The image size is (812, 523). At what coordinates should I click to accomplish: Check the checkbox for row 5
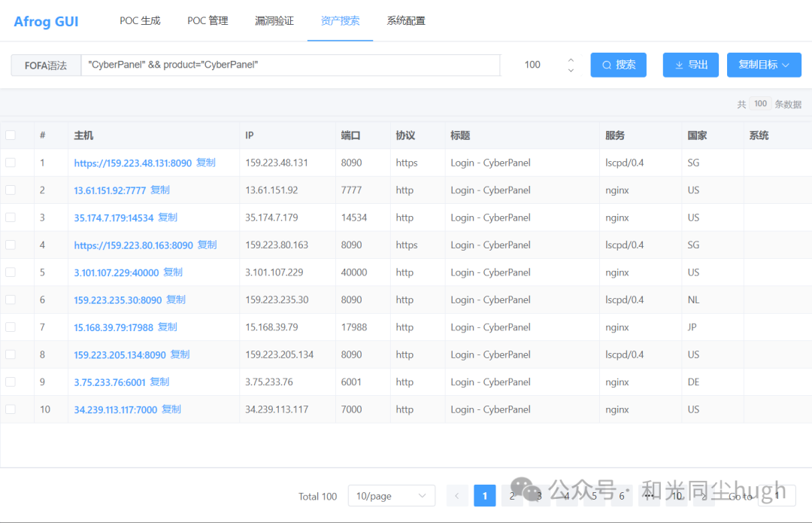click(x=11, y=272)
